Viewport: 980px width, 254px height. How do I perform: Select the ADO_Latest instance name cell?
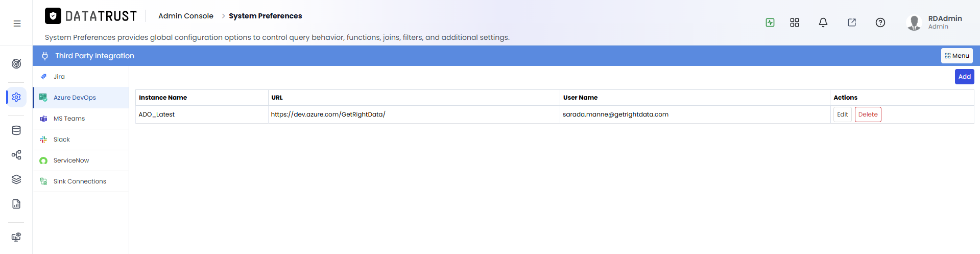(x=202, y=114)
